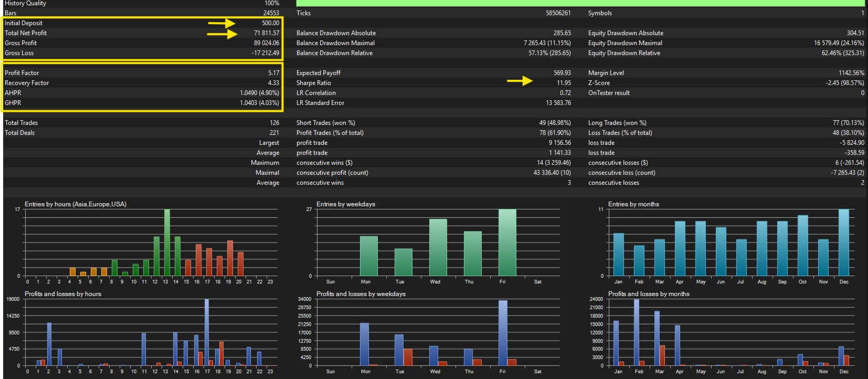Click the Total Trades count 126

coord(274,123)
